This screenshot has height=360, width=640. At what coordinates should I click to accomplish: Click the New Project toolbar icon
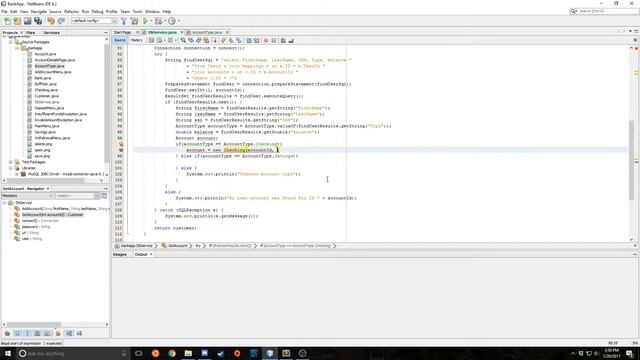click(17, 21)
